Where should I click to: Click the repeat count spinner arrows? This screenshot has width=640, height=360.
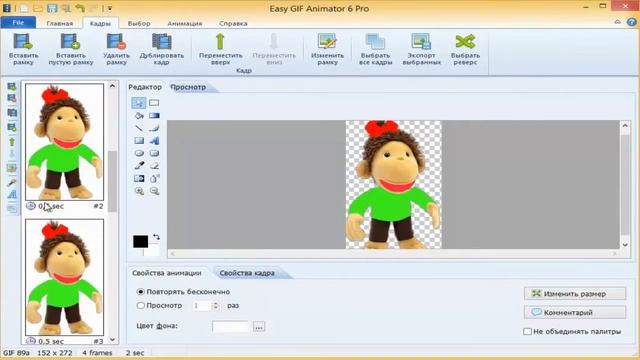pyautogui.click(x=216, y=305)
